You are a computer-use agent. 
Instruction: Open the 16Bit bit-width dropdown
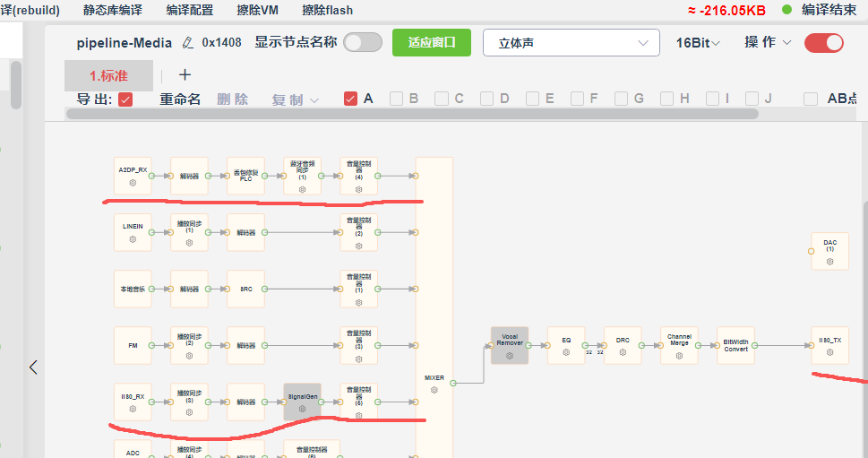[698, 43]
